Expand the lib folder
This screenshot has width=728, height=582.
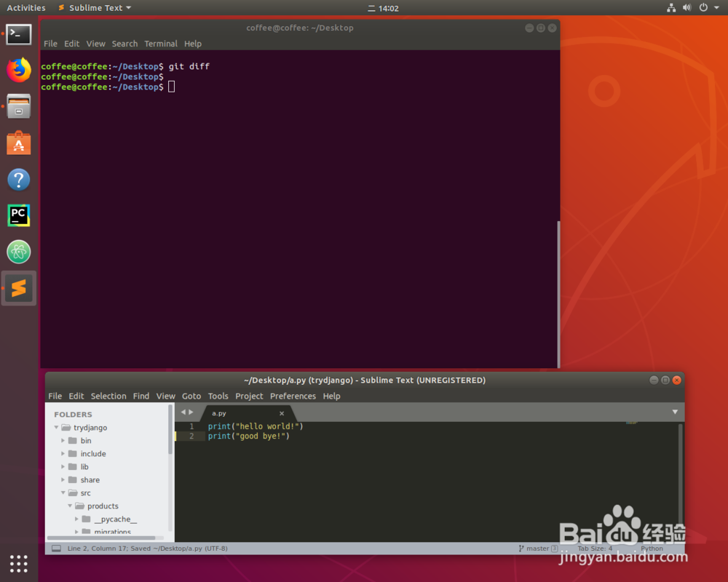[63, 466]
